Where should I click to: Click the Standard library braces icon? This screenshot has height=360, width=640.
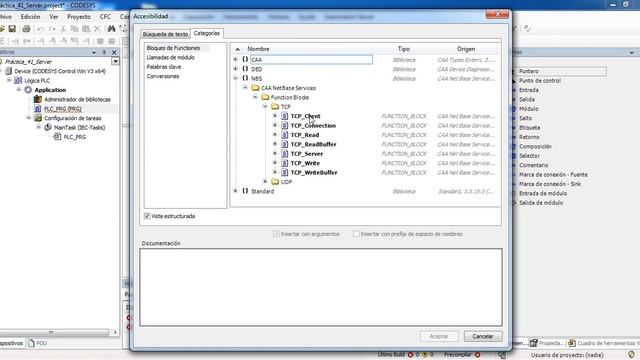tap(245, 191)
